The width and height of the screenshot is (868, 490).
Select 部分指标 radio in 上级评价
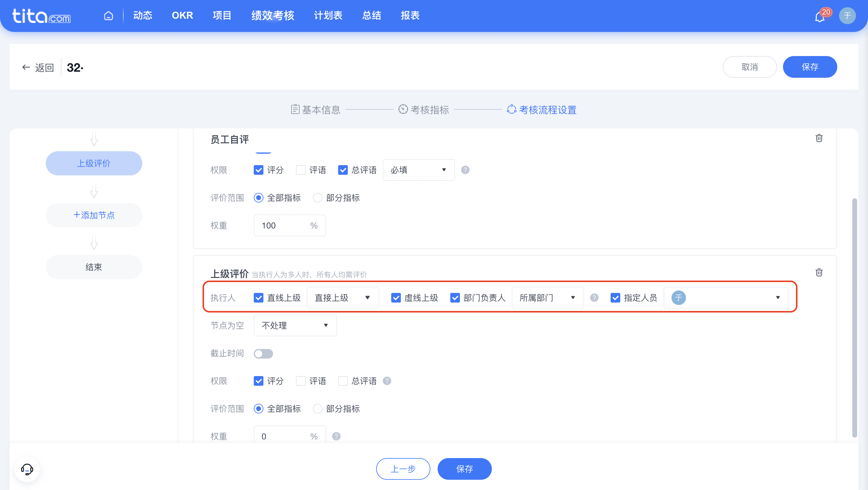click(x=317, y=409)
